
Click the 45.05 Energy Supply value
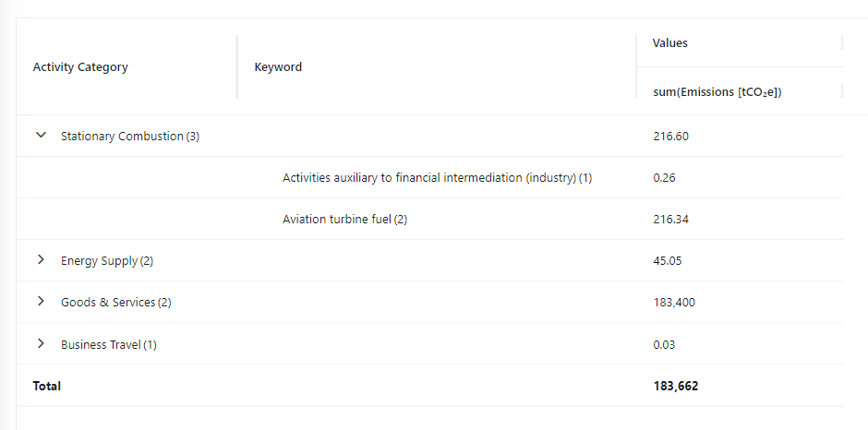pyautogui.click(x=667, y=260)
